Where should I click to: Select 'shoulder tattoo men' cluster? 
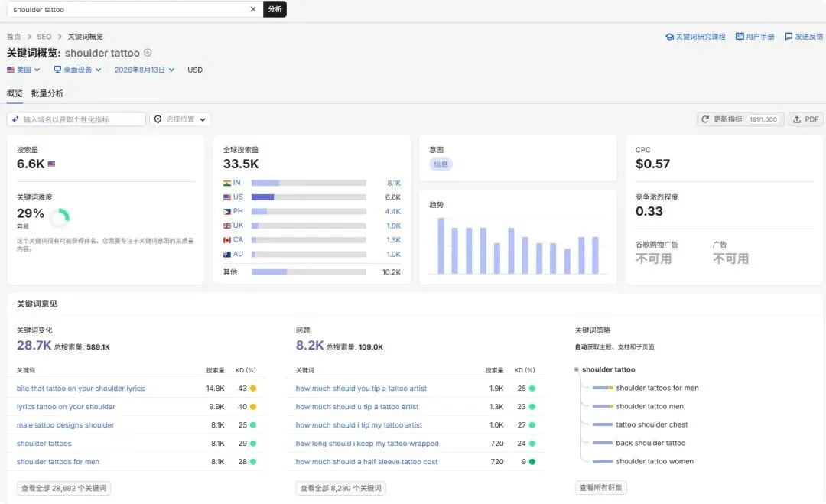click(649, 407)
